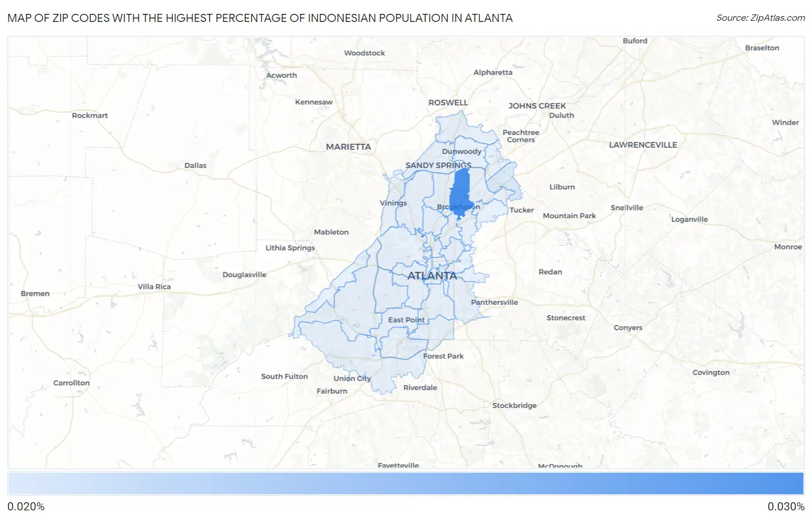This screenshot has height=519, width=812.
Task: Click the Mableton label
Action: [331, 232]
